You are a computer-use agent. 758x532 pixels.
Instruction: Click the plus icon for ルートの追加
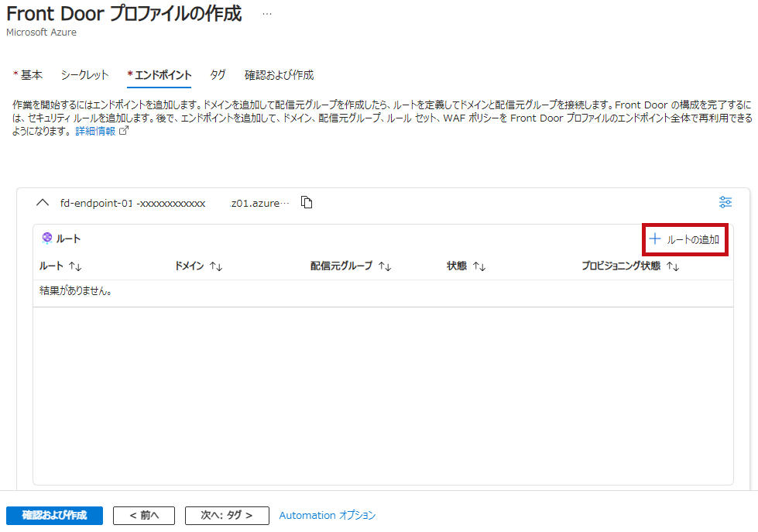(654, 239)
